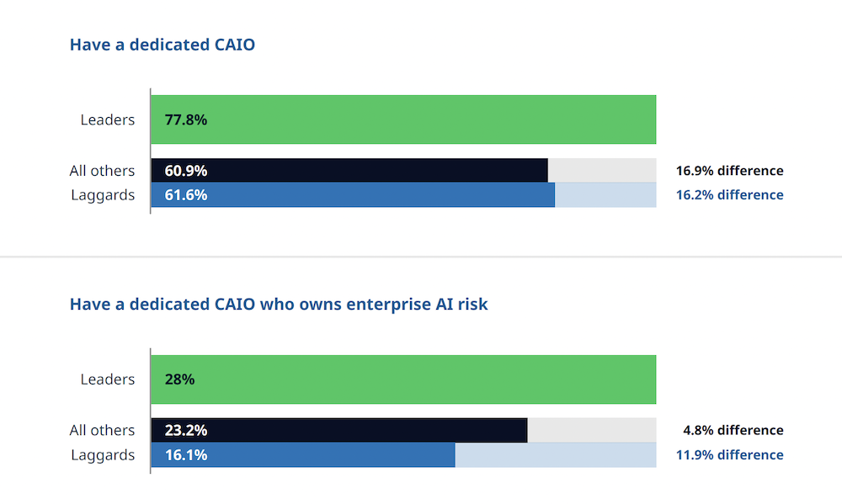The height and width of the screenshot is (504, 842).
Task: Click the gray remainder of the 60.9% bar
Action: click(602, 171)
